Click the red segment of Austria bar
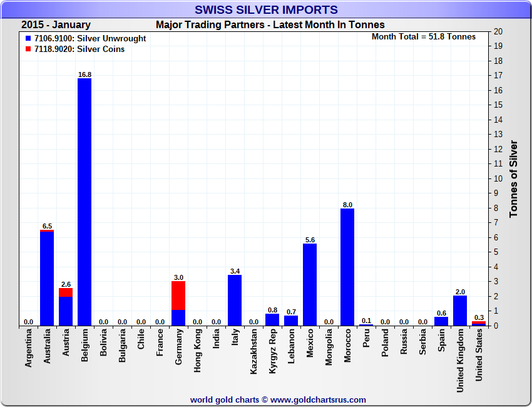Viewport: 532px width, 407px height. [66, 292]
